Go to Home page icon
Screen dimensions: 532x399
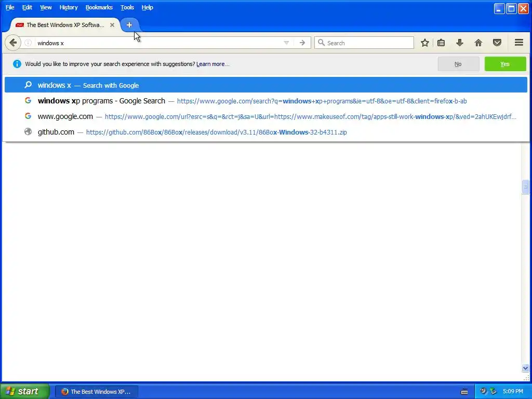pyautogui.click(x=478, y=43)
